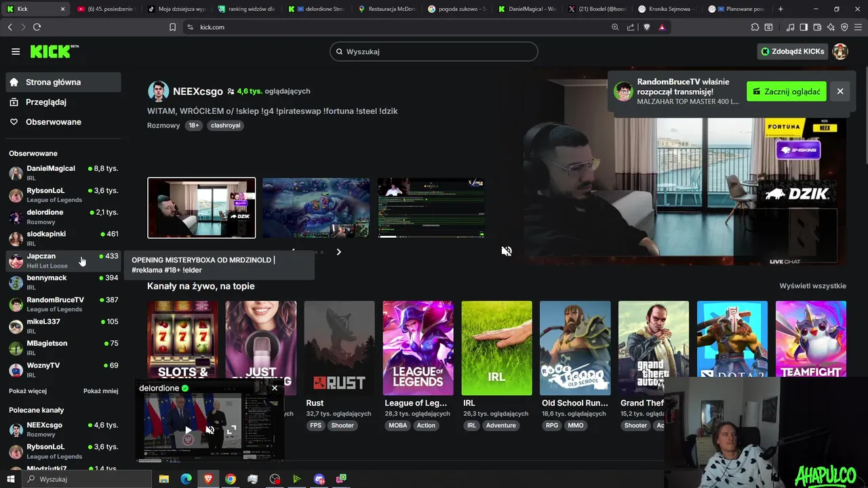Viewport: 868px width, 488px height.
Task: Open a new browser tab
Action: [781, 9]
